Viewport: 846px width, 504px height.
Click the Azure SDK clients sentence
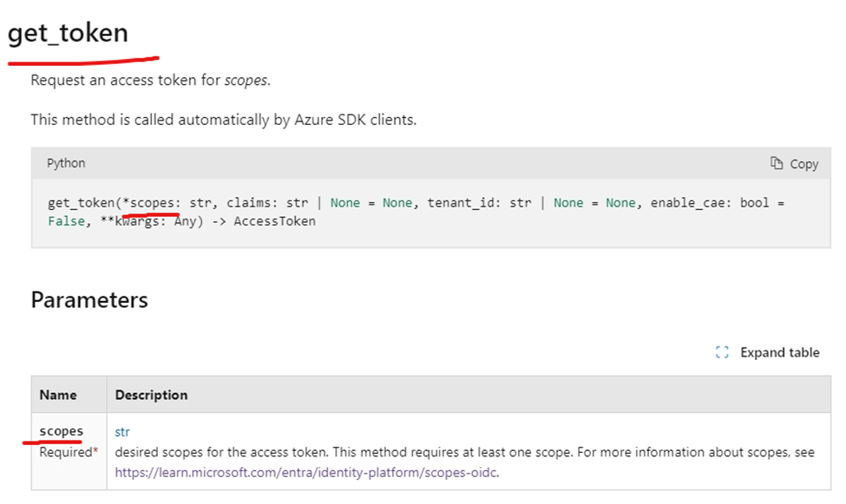[x=223, y=120]
